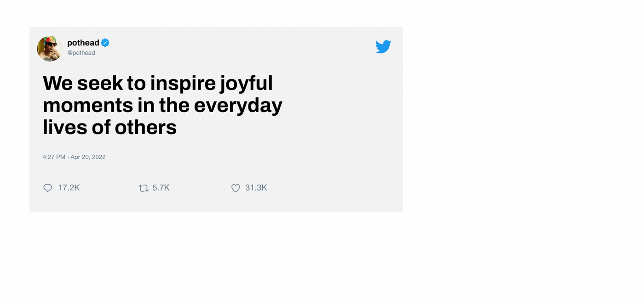The height and width of the screenshot is (305, 644).
Task: Click the word "joyful" in the tweet
Action: coord(247,84)
